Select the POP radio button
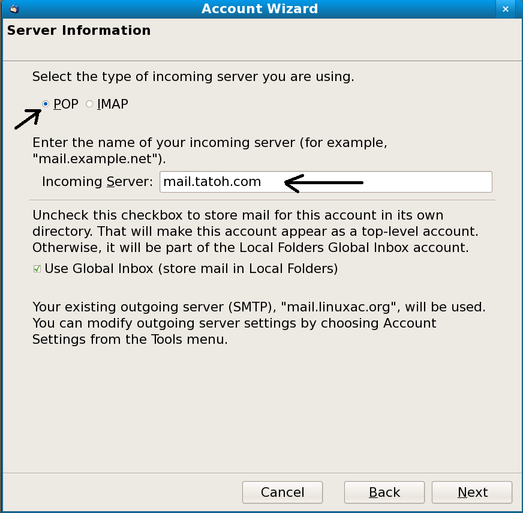Screen dimensions: 523x513 coord(46,104)
